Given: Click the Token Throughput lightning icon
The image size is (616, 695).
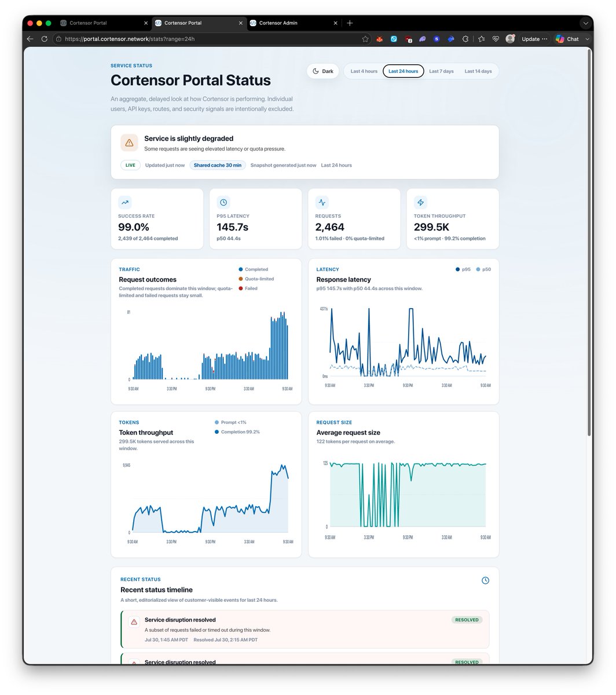Looking at the screenshot, I should click(x=421, y=202).
